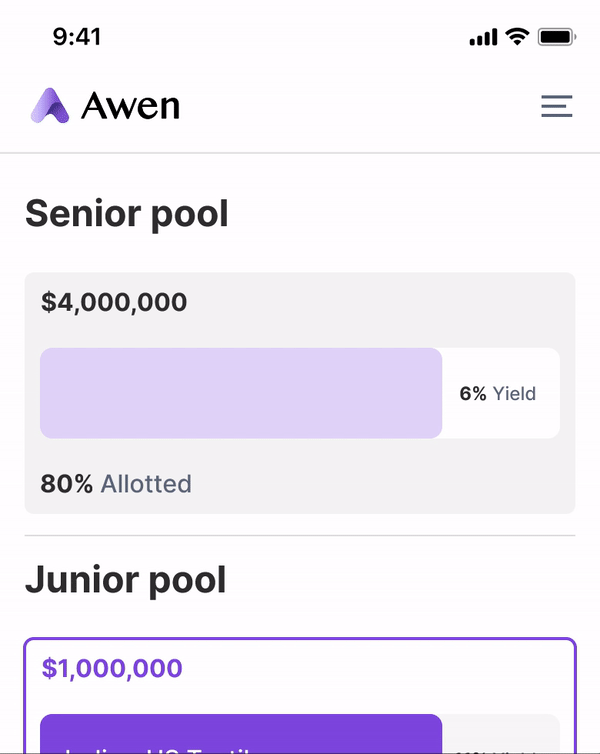
Task: Click the 80% figure in senior pool
Action: pos(66,484)
